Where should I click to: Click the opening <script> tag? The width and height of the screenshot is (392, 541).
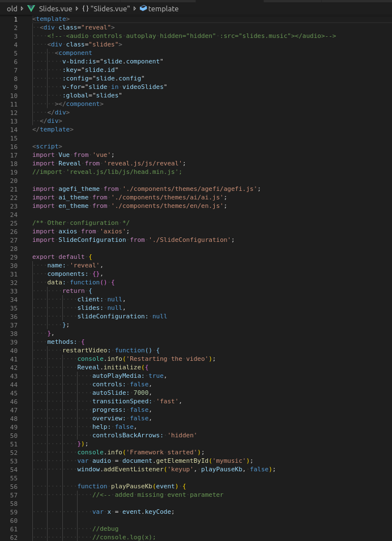pyautogui.click(x=47, y=146)
